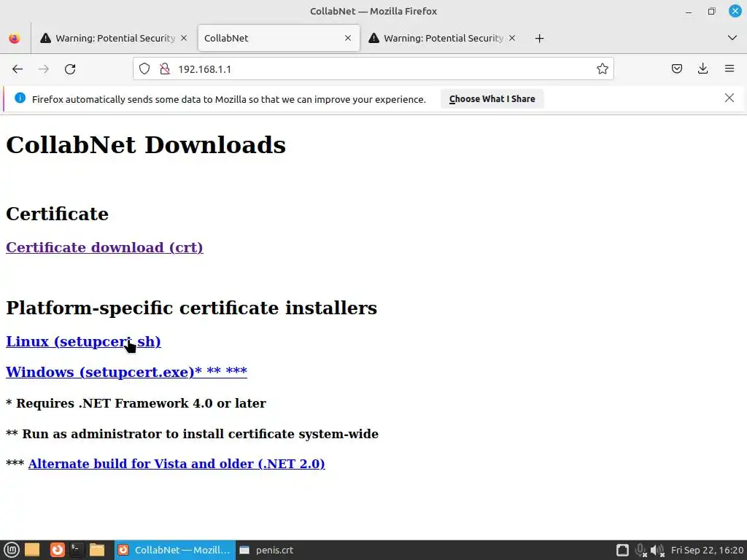
Task: Reload the current page
Action: click(70, 69)
